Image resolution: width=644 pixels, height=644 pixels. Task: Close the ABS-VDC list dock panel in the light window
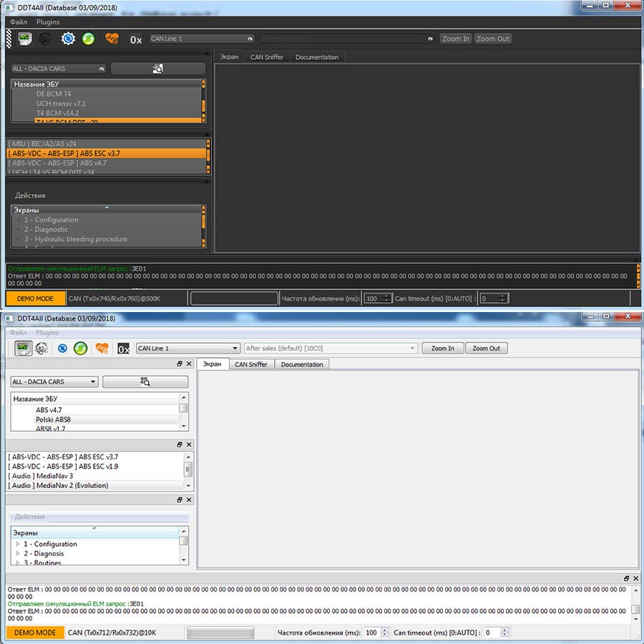click(189, 444)
